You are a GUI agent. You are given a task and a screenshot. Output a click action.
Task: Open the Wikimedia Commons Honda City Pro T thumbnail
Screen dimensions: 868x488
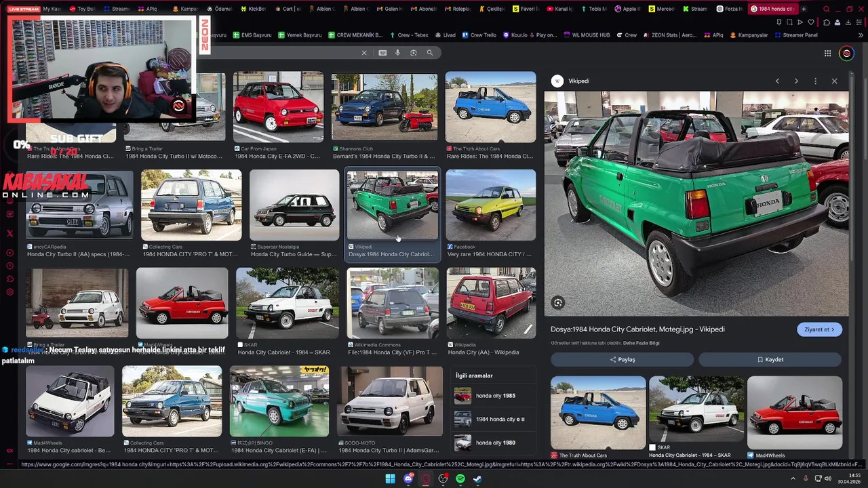pyautogui.click(x=393, y=303)
